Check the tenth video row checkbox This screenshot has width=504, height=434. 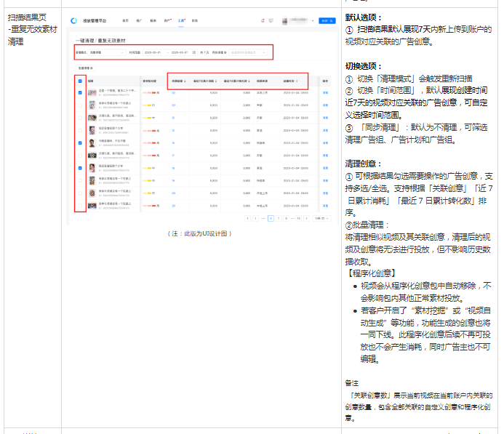point(80,206)
